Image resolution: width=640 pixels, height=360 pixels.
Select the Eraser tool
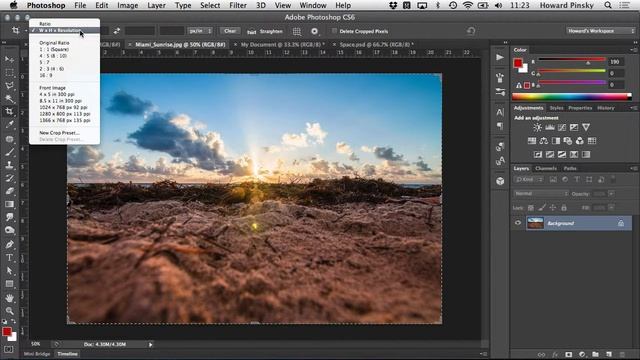click(9, 191)
